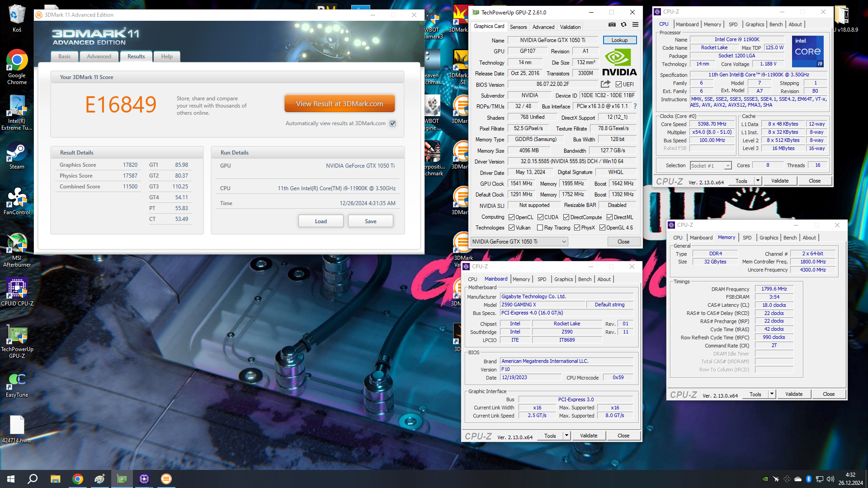
Task: Open SPD tab in CPU-Z Memory window
Action: coord(747,238)
